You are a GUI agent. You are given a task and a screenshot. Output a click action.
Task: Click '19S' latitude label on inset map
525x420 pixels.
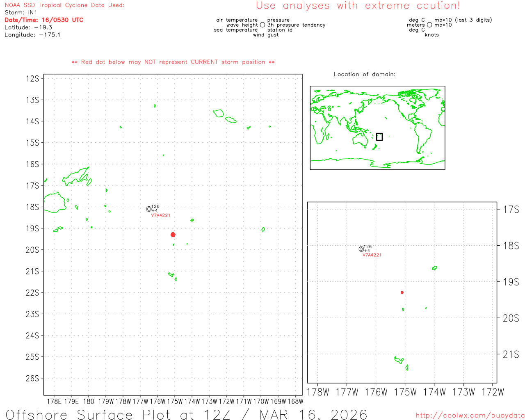(511, 282)
